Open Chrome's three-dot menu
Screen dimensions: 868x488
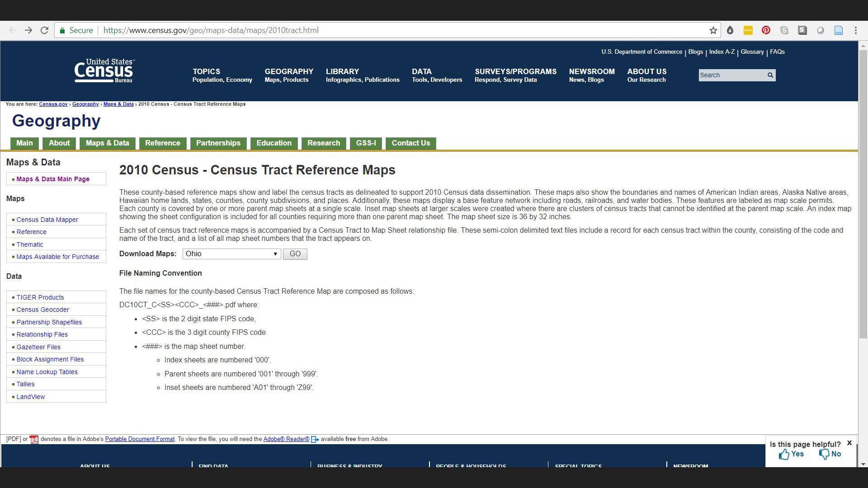(x=855, y=30)
